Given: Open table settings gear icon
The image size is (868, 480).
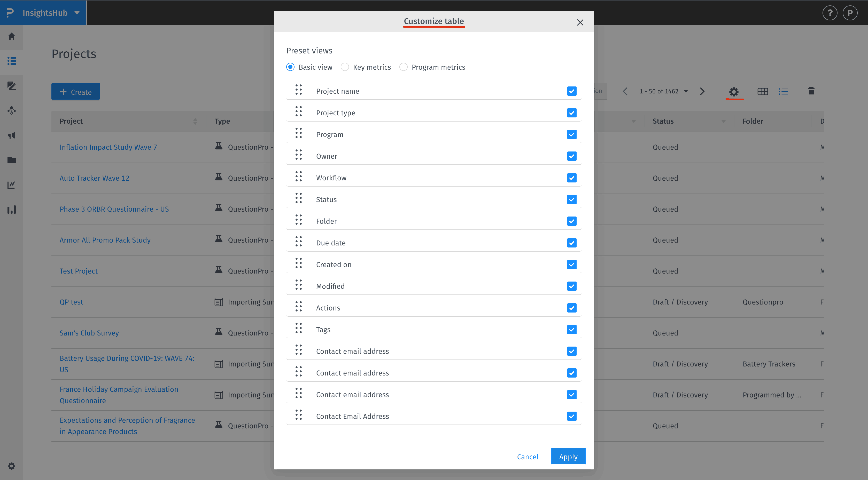Looking at the screenshot, I should point(734,92).
